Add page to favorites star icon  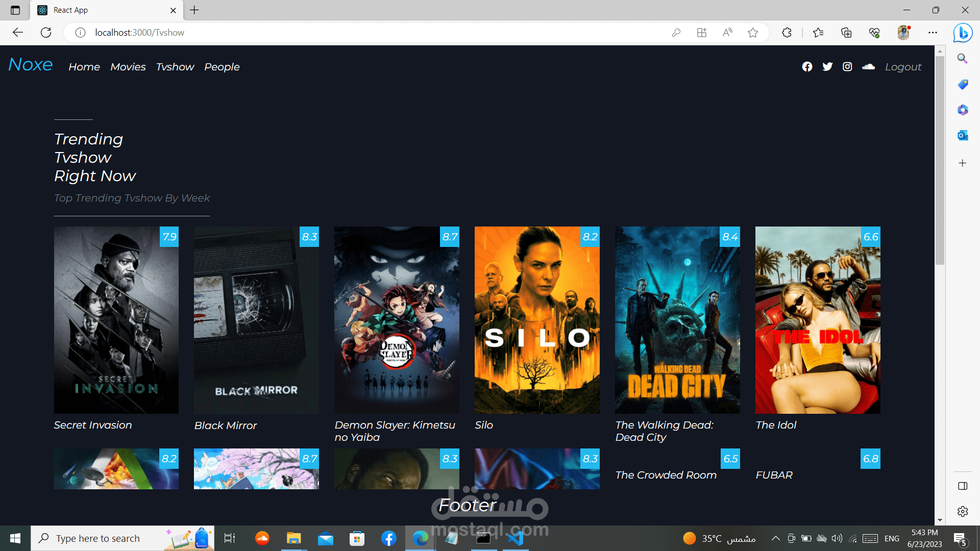[752, 33]
